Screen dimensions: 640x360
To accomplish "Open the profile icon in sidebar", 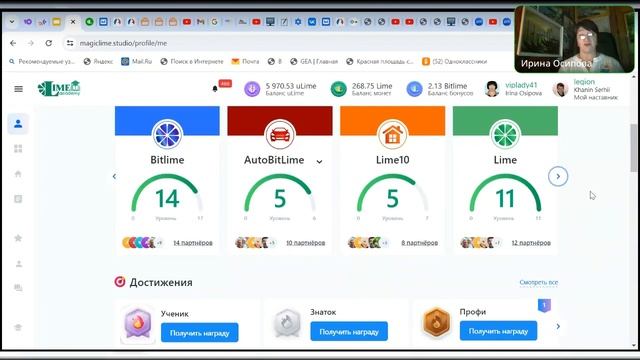I will point(18,123).
